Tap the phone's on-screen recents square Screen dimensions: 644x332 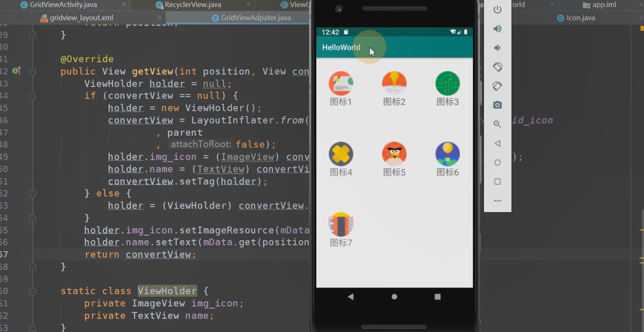(x=437, y=297)
